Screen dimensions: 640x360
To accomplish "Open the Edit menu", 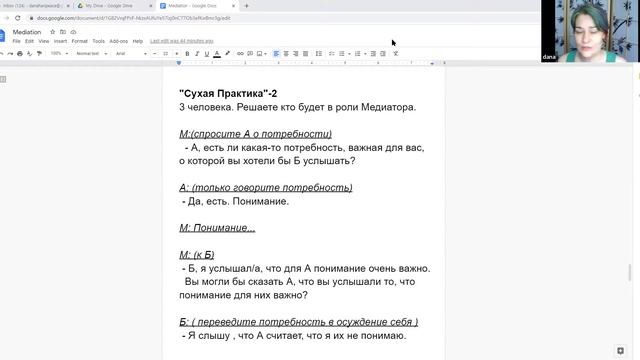I will (x=29, y=41).
